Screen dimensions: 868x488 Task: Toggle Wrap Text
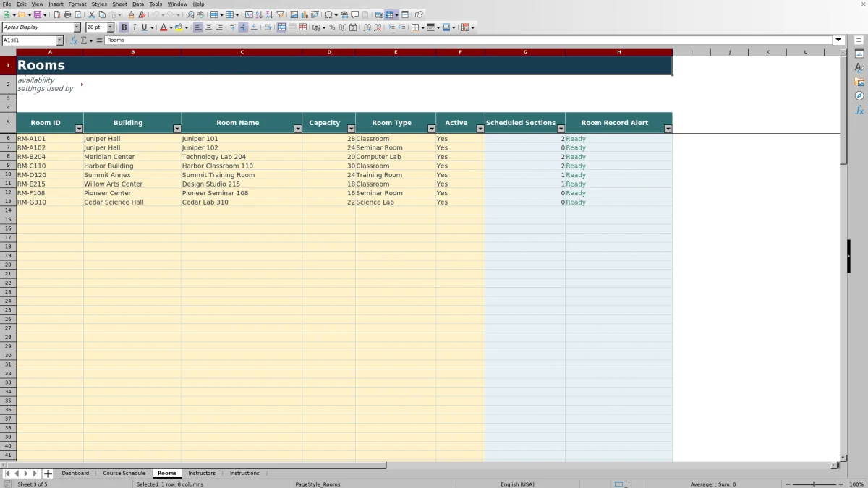[x=268, y=27]
